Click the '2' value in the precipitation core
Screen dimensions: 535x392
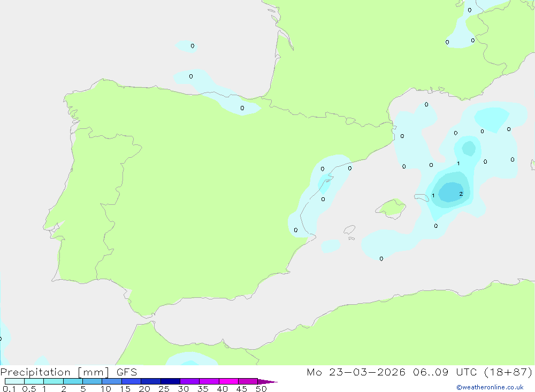click(461, 194)
